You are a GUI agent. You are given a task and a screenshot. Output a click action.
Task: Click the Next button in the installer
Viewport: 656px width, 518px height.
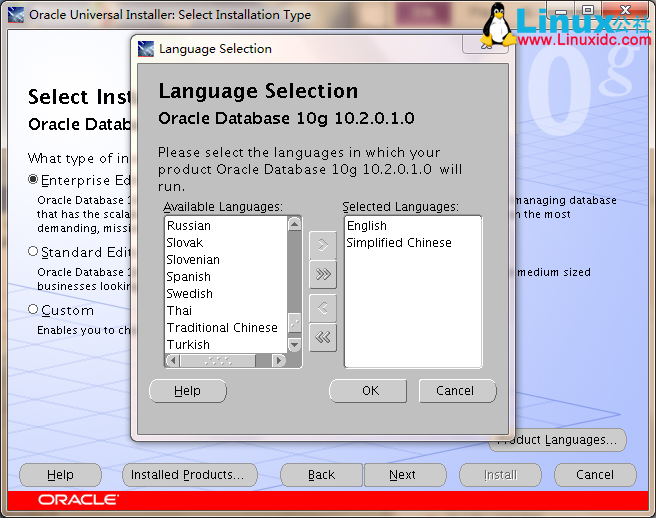tap(405, 475)
